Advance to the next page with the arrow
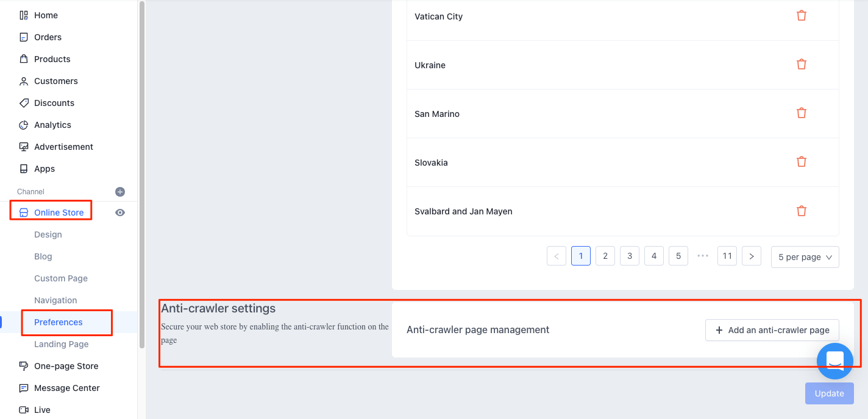The width and height of the screenshot is (868, 419). [751, 256]
